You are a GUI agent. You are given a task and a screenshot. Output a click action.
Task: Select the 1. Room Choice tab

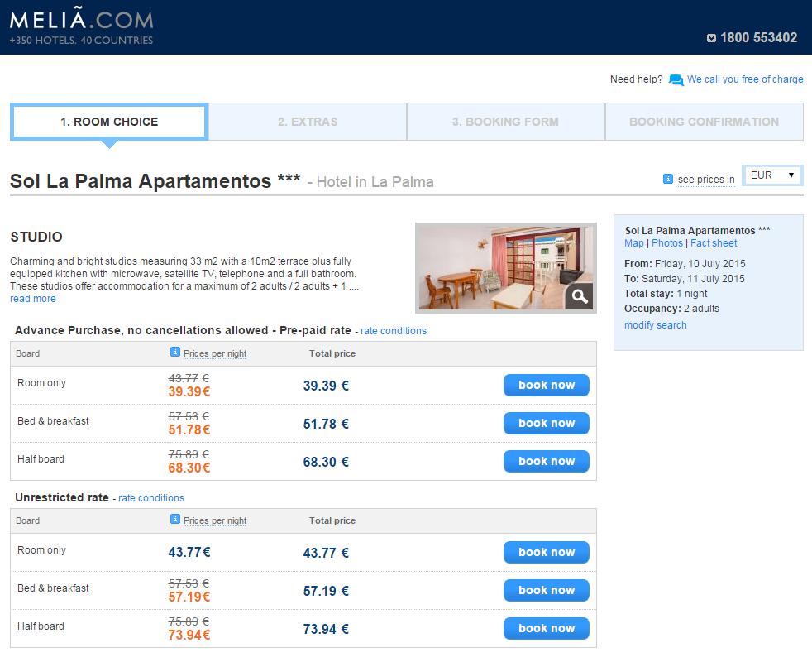point(109,122)
